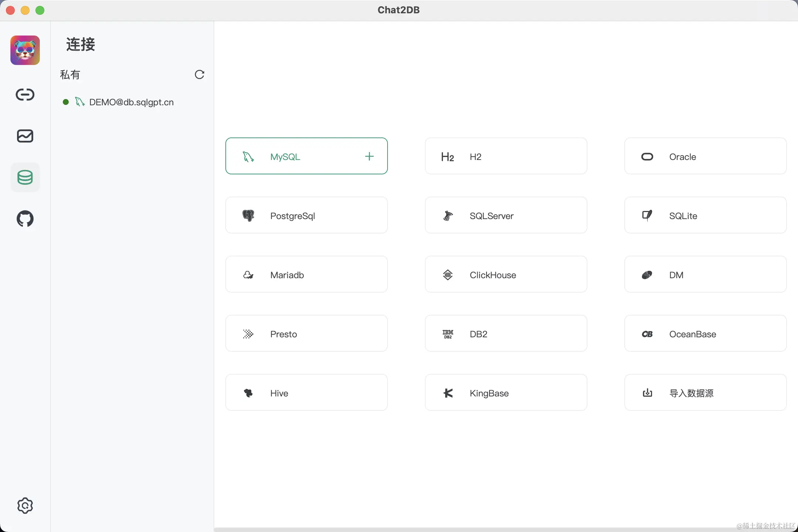Choose the PostgreSql database card
The width and height of the screenshot is (798, 532).
[x=307, y=215]
